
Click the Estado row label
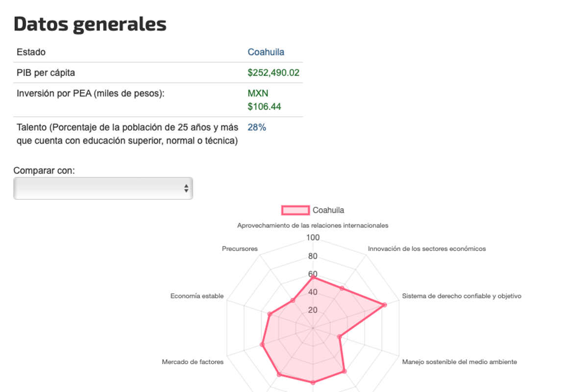[30, 52]
